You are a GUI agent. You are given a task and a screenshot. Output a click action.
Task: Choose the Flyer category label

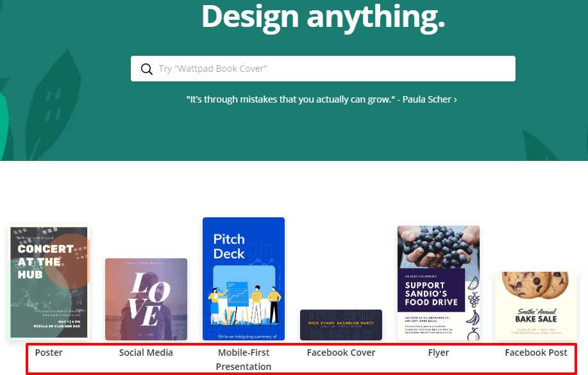coord(439,353)
